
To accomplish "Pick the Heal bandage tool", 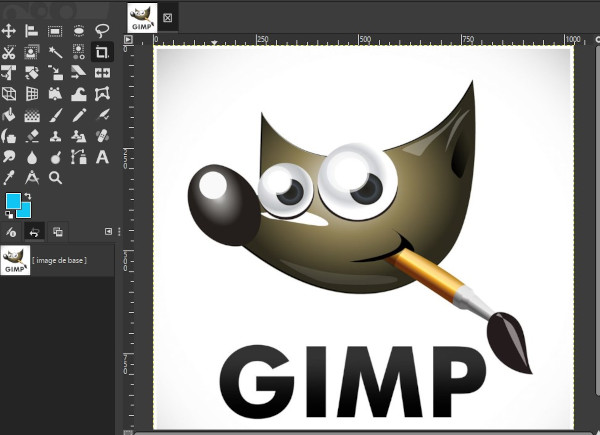I will point(102,136).
